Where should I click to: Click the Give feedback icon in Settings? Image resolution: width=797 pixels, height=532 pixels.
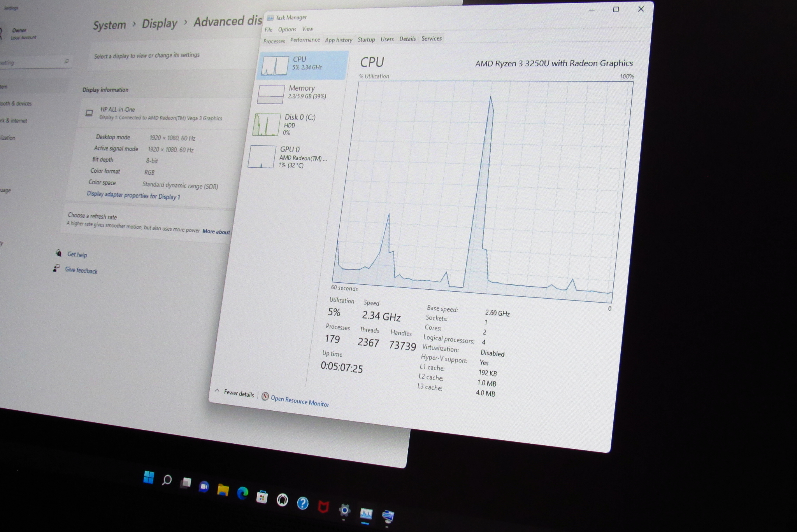tap(56, 268)
